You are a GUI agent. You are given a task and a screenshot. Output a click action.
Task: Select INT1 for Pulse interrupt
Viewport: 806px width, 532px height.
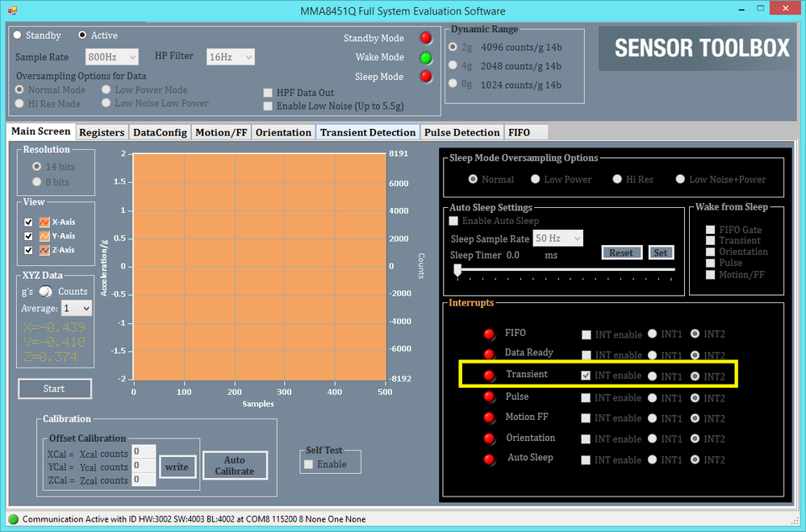[653, 398]
